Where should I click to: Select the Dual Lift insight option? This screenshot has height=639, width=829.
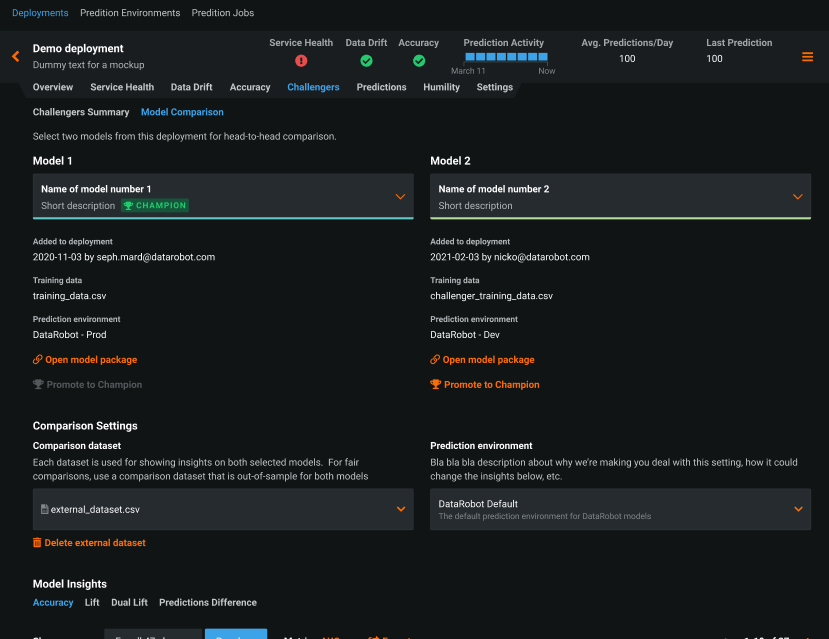129,603
